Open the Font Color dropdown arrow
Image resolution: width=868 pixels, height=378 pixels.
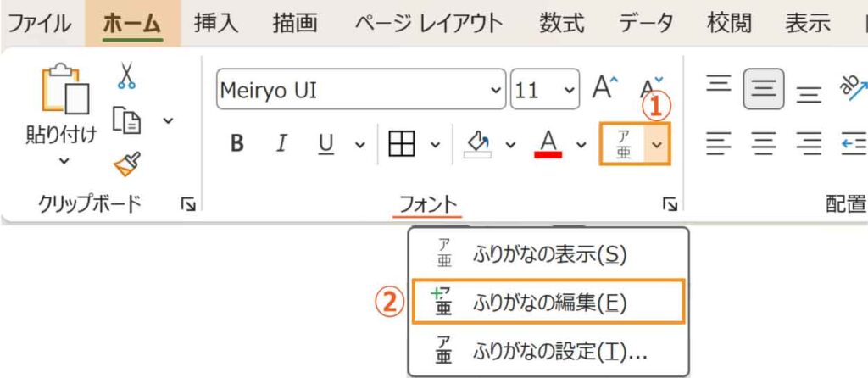point(581,144)
